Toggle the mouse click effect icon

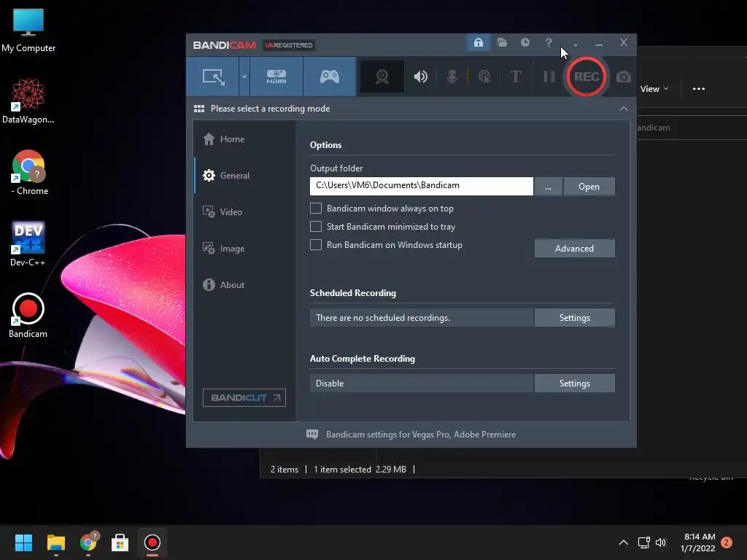(484, 77)
